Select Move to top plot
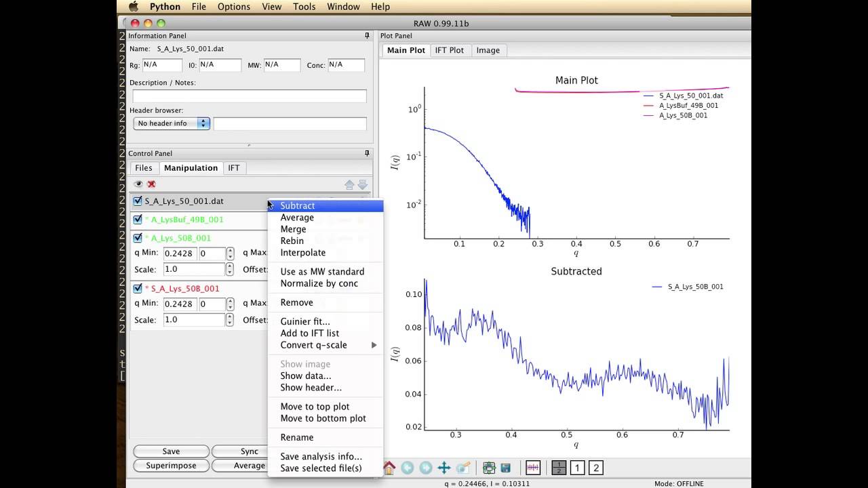Viewport: 868px width, 488px height. [325, 407]
